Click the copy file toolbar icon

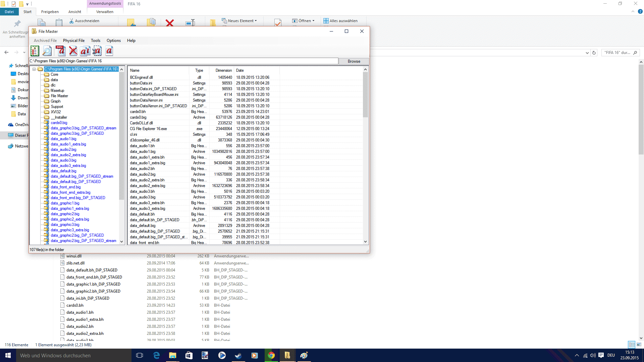85,51
